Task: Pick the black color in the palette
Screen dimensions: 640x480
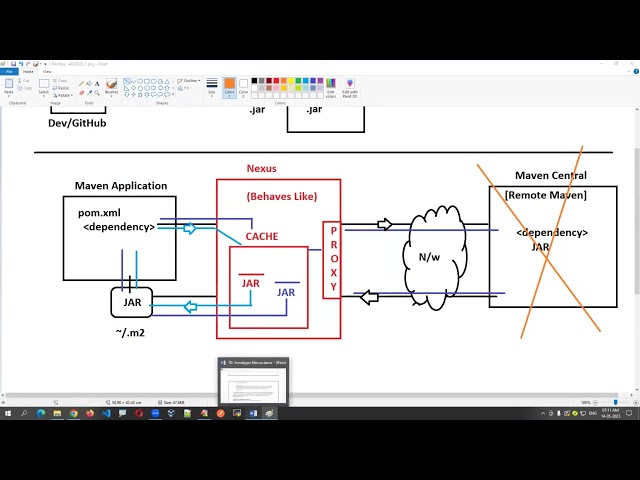Action: point(254,81)
